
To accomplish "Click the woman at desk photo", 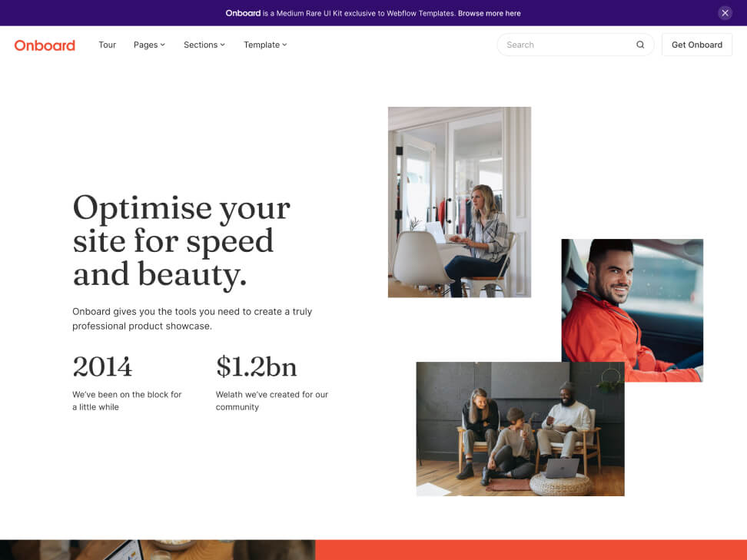I will [460, 202].
